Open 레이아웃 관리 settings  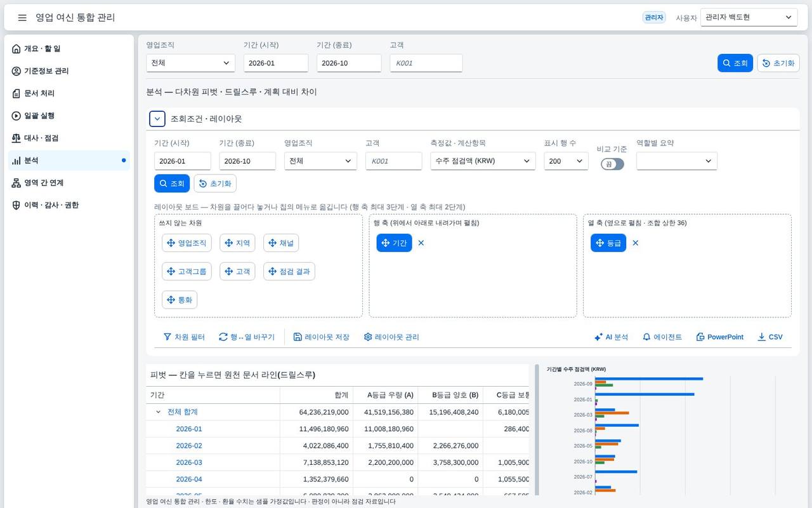(391, 337)
